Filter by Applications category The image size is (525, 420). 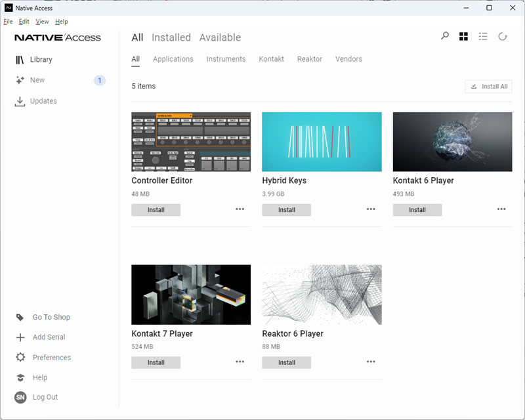click(x=173, y=59)
